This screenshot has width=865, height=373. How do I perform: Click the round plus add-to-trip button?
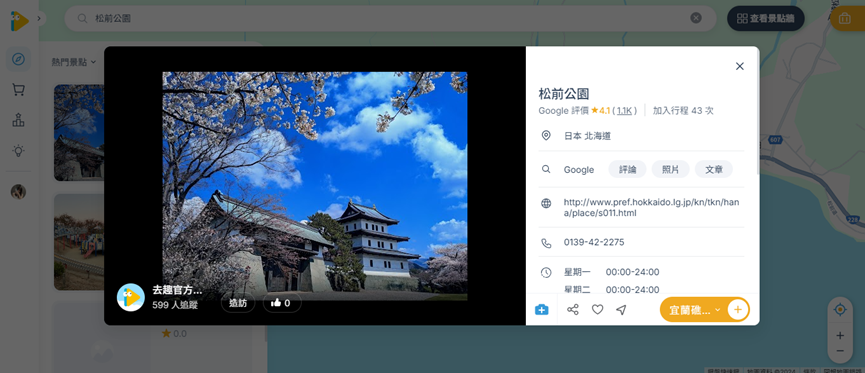point(738,310)
